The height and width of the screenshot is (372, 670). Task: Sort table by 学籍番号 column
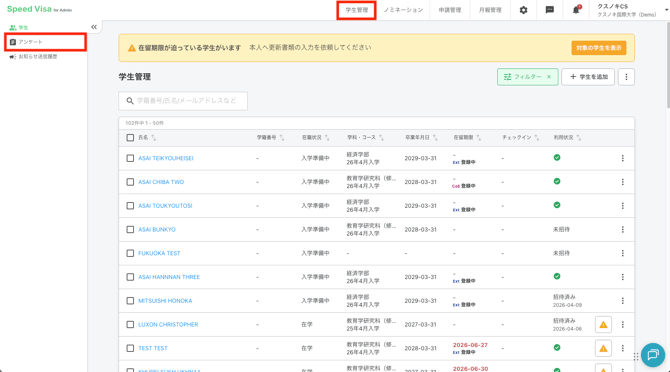tap(282, 138)
